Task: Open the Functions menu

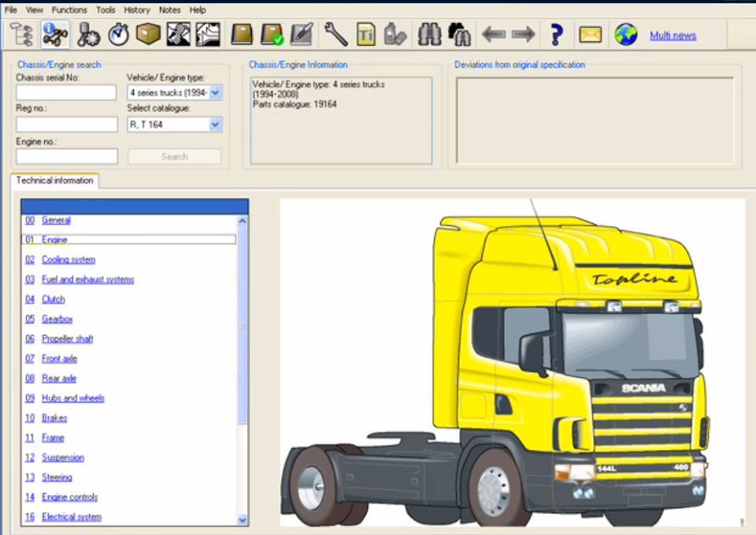Action: pos(69,9)
